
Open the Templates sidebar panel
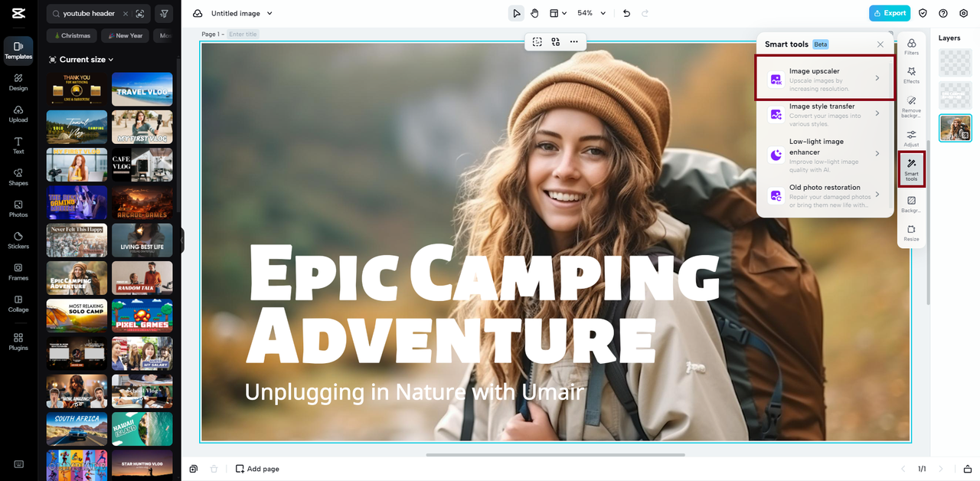coord(18,51)
